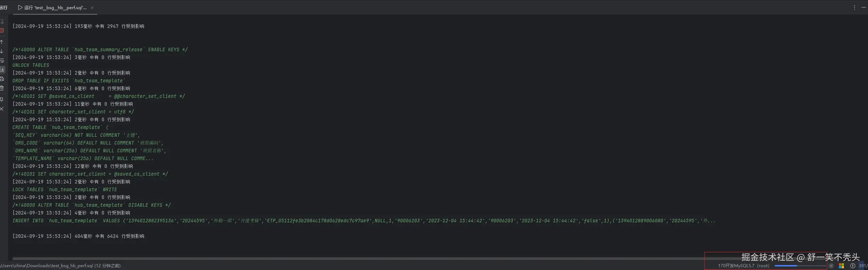868x270 pixels.
Task: Click the 'SET character_set_client = utf8' line
Action: [73, 112]
